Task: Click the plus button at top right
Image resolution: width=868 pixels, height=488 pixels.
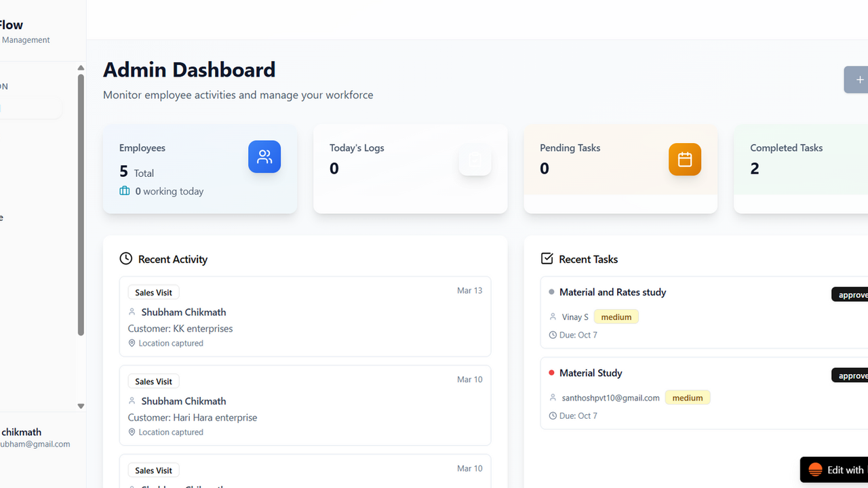Action: pos(856,79)
